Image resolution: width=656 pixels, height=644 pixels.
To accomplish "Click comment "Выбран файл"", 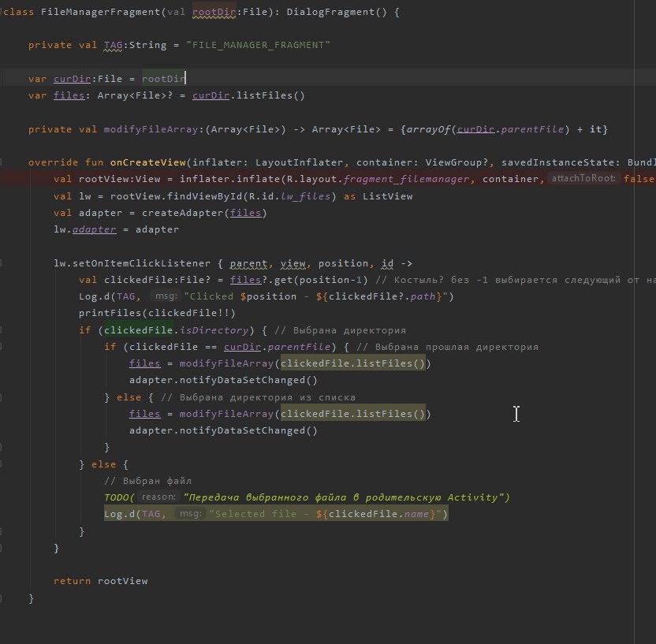I will pos(147,481).
